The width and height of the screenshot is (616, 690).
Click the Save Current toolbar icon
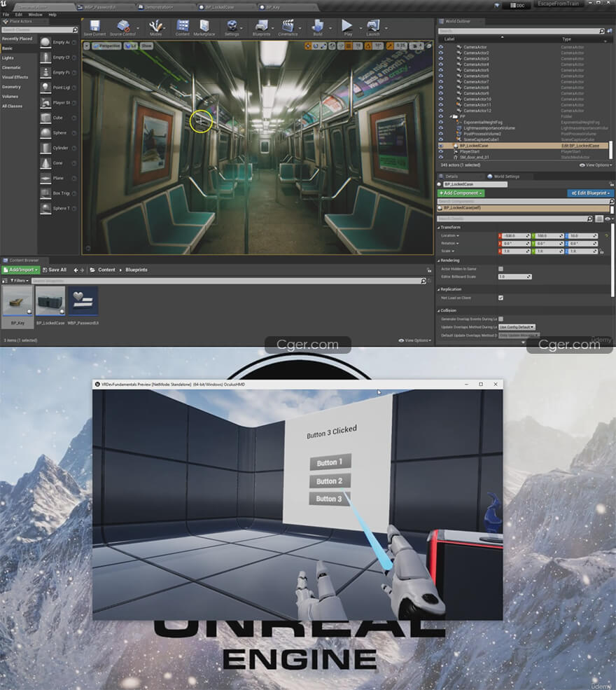click(x=94, y=27)
